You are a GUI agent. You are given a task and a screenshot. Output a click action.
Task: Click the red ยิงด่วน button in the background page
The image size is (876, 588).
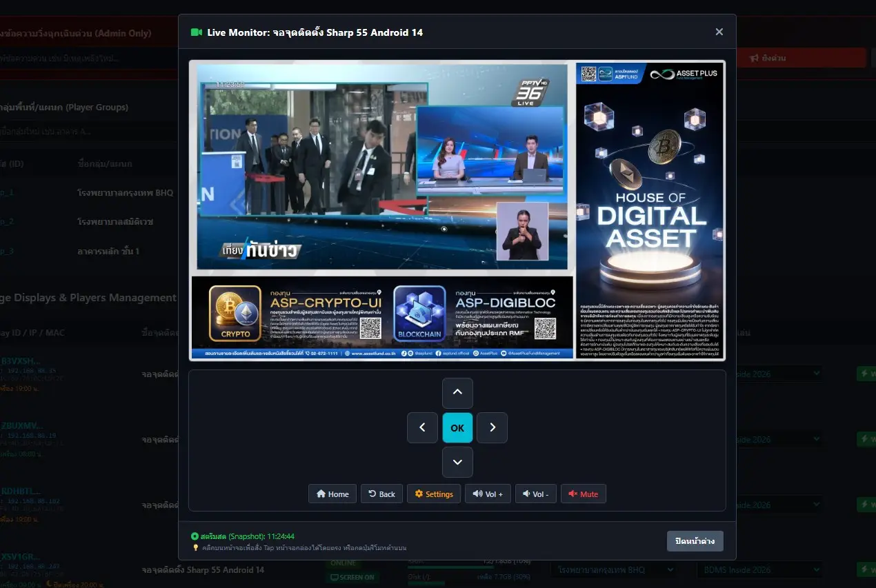801,58
